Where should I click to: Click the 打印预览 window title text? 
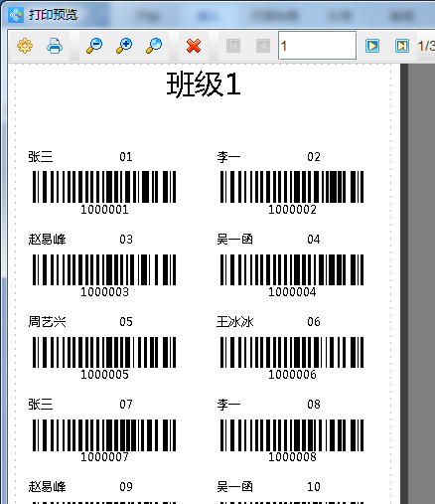[53, 15]
